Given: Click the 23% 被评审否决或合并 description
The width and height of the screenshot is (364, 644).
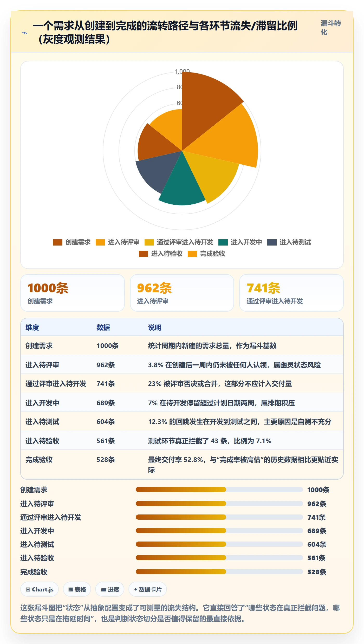Looking at the screenshot, I should click(220, 384).
